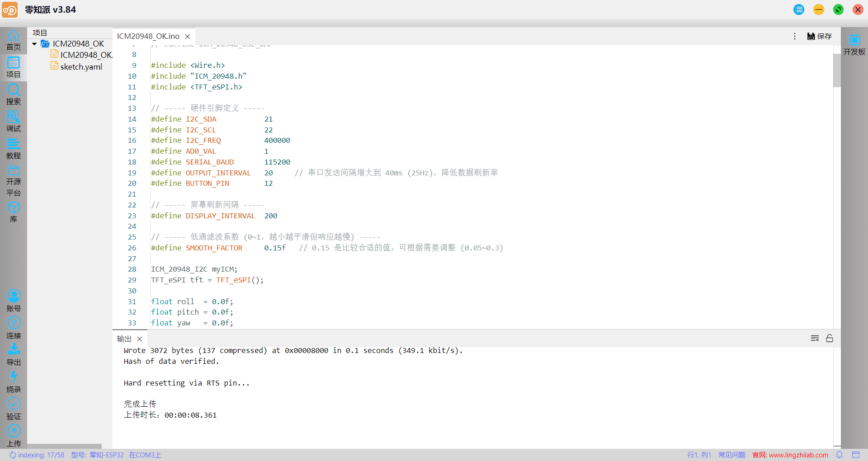This screenshot has height=461, width=868.
Task: Click 'float pitch' declaration line
Action: point(192,312)
